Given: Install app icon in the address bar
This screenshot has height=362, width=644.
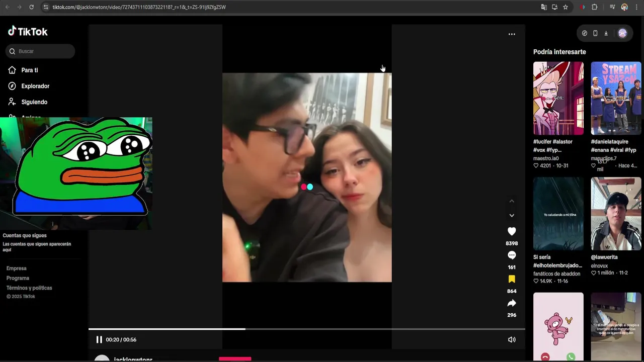Looking at the screenshot, I should click(x=554, y=7).
